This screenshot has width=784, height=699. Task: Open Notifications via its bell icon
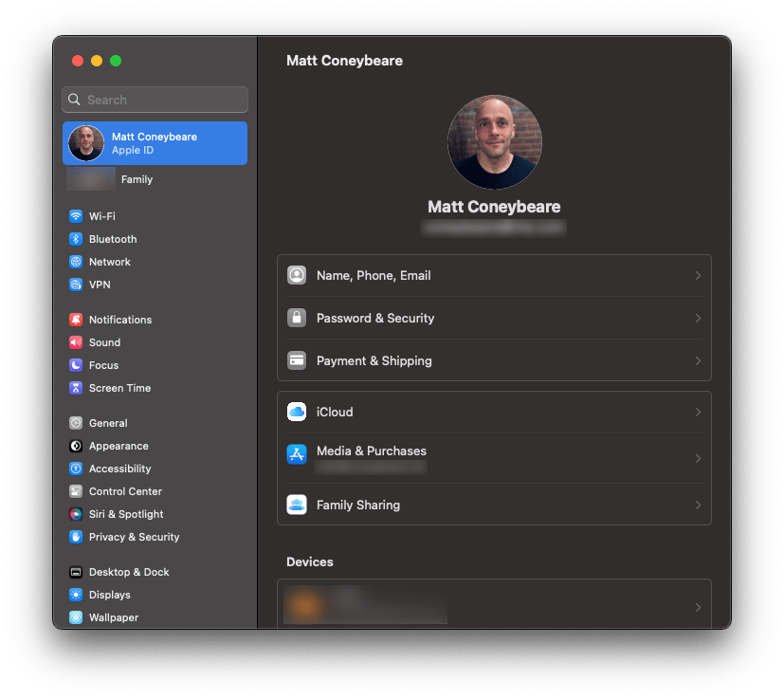[x=76, y=320]
